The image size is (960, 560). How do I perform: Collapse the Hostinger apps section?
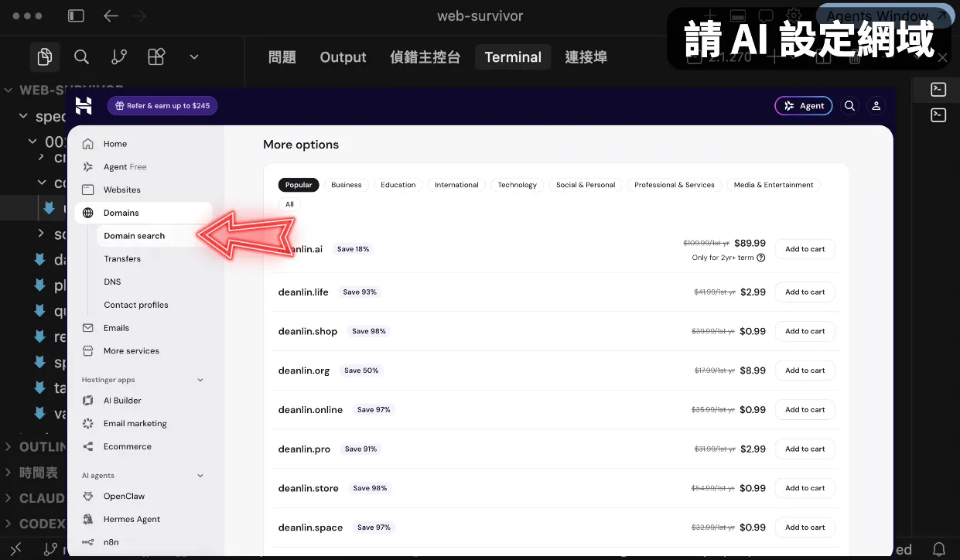200,380
